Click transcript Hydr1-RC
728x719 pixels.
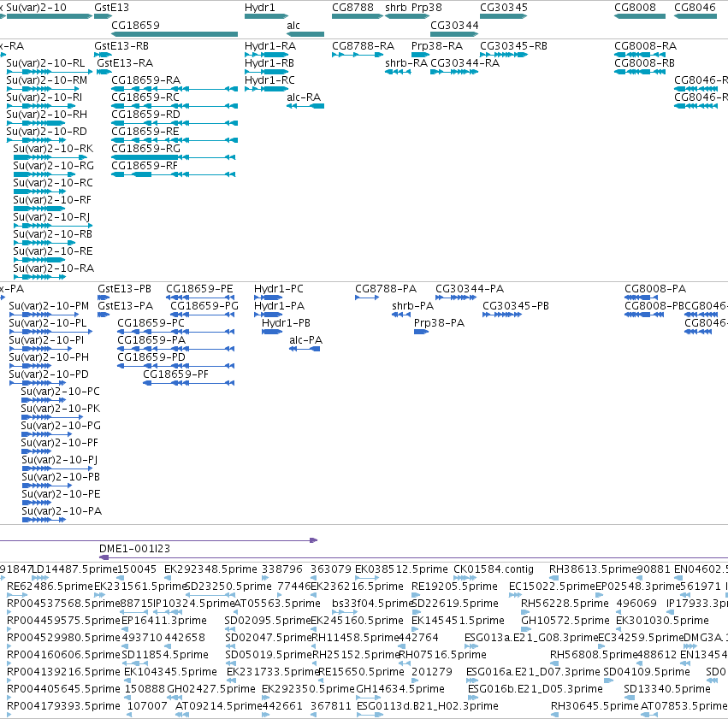point(267,89)
